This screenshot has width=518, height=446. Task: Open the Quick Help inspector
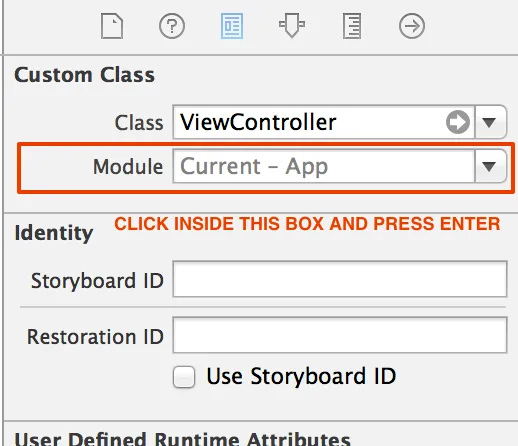(x=172, y=26)
